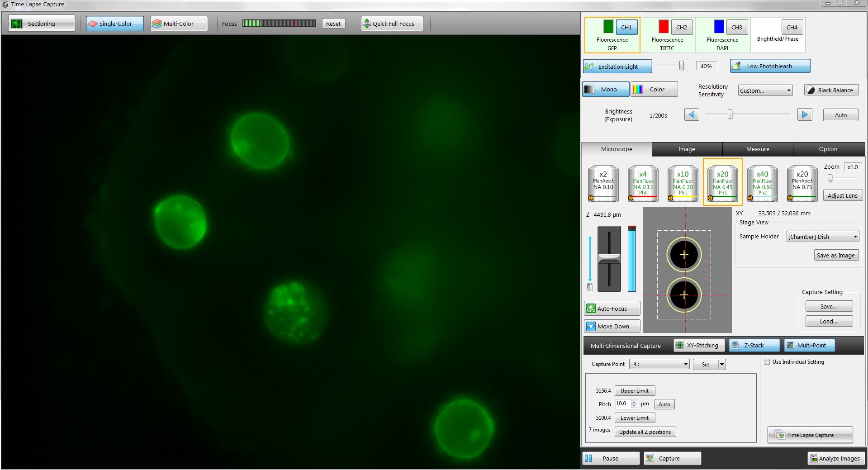Click the Black Balance button
This screenshot has width=868, height=470.
[x=831, y=90]
